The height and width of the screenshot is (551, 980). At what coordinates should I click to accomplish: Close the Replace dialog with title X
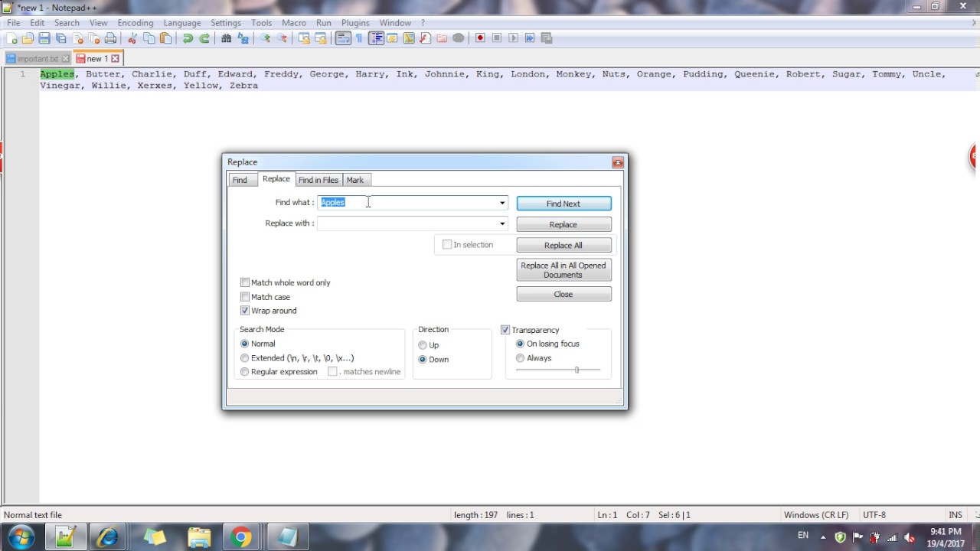[617, 162]
